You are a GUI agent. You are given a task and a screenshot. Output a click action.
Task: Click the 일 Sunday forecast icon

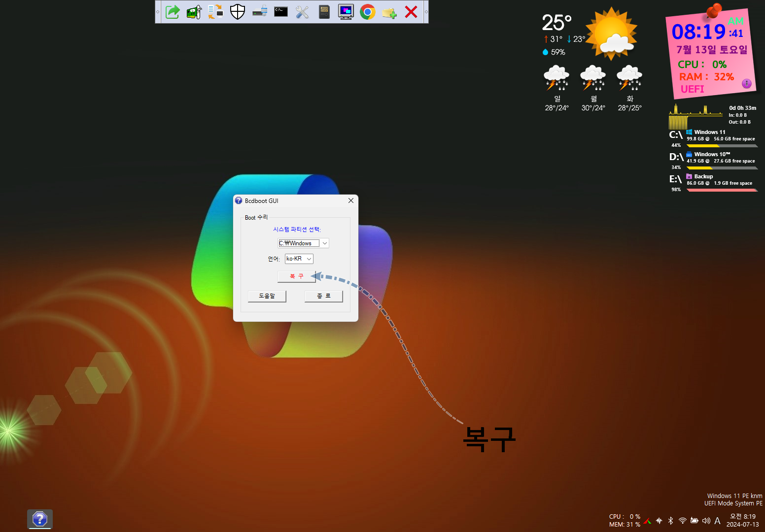(556, 78)
